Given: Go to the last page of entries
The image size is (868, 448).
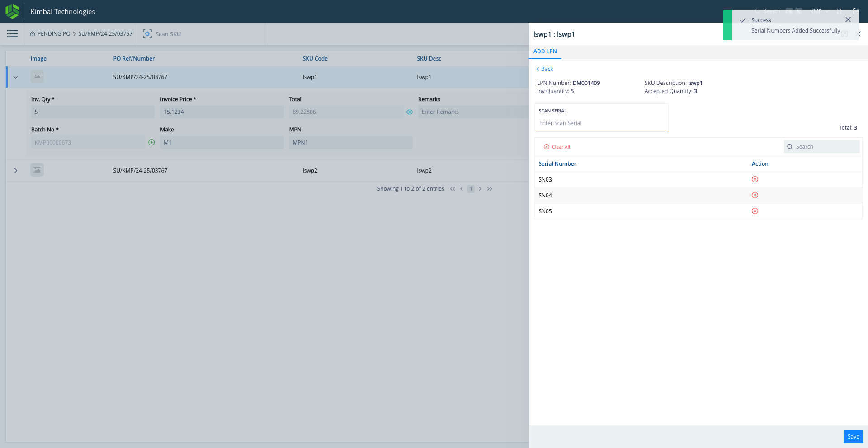Looking at the screenshot, I should tap(490, 189).
